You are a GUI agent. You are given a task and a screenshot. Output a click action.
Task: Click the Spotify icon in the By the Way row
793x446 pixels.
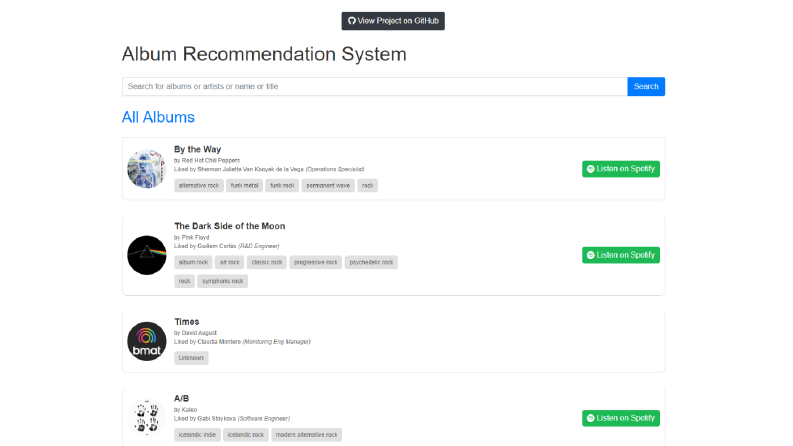590,169
